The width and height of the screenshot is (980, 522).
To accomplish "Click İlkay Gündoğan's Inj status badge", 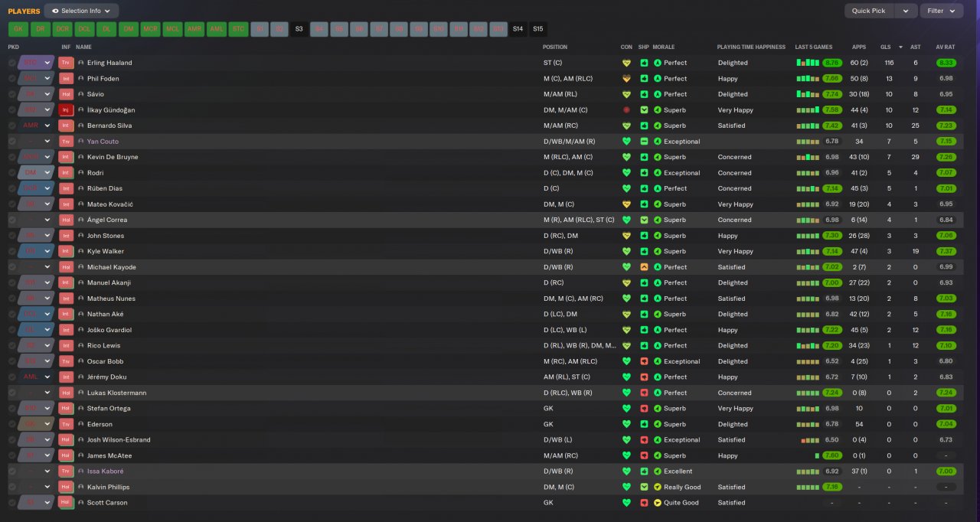I will [66, 110].
